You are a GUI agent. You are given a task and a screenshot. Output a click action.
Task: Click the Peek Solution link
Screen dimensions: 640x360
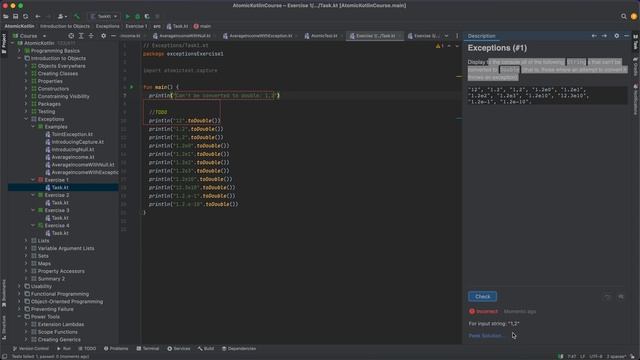(486, 336)
